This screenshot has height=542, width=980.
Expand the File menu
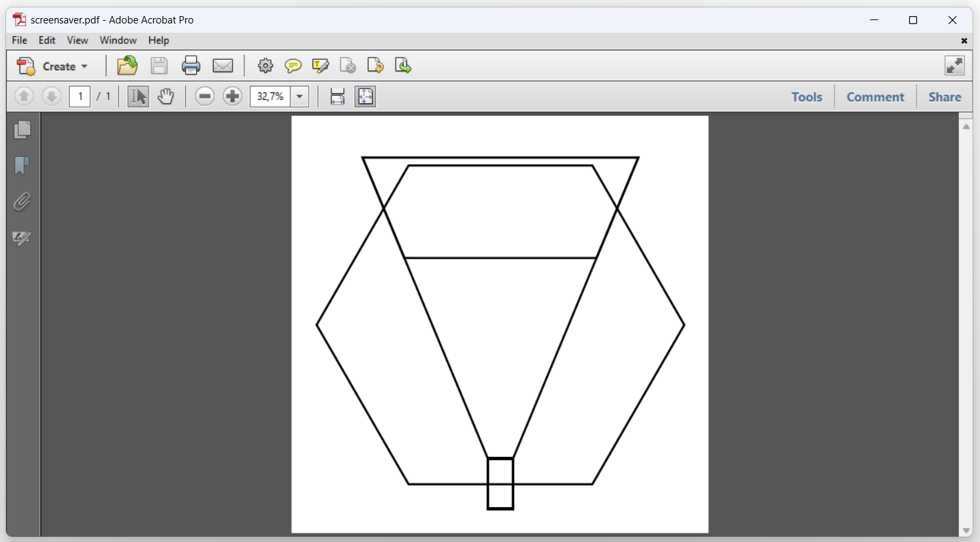19,40
